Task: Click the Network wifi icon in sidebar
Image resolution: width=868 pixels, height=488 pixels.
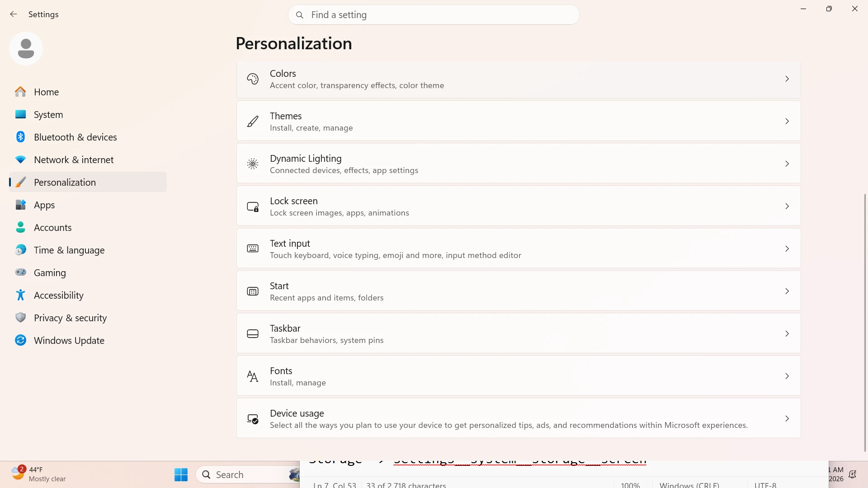Action: [x=20, y=160]
